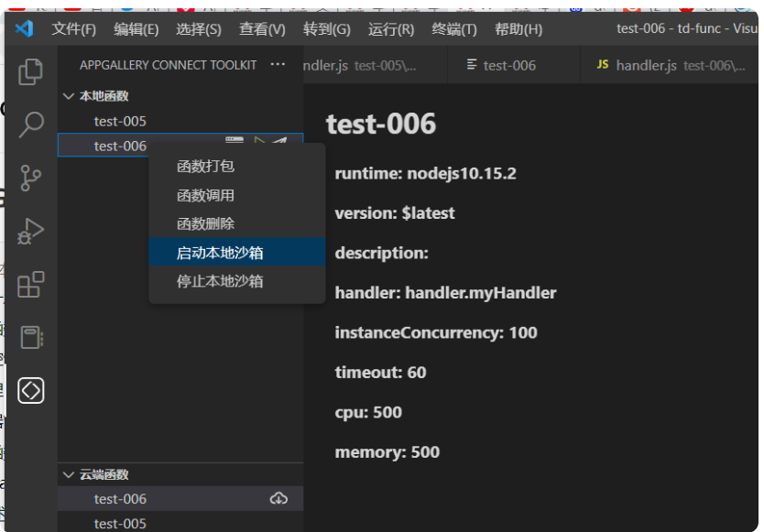Open the Run and Debug view
The width and height of the screenshot is (764, 532).
(x=31, y=231)
